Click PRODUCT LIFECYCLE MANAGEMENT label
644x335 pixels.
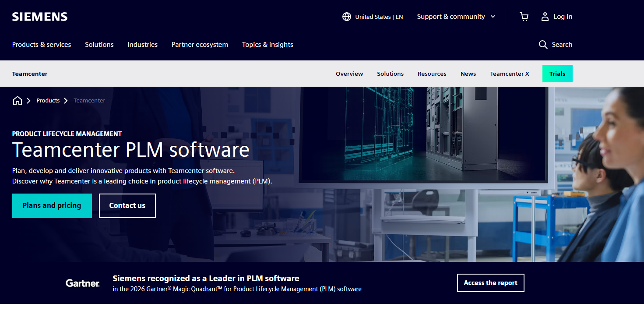[x=67, y=134]
